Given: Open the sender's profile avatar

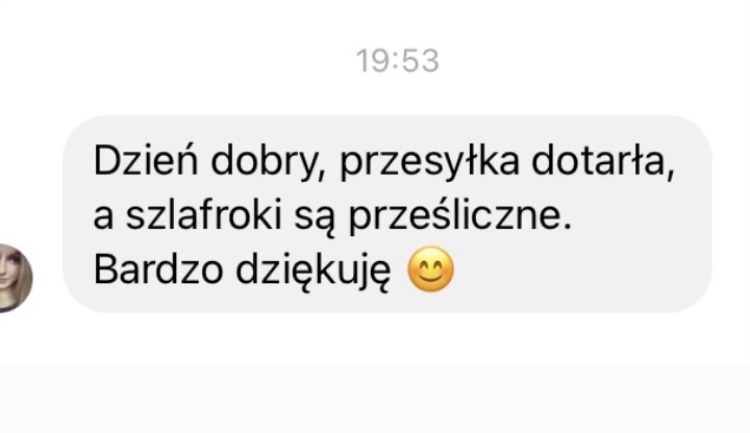Looking at the screenshot, I should pyautogui.click(x=14, y=278).
